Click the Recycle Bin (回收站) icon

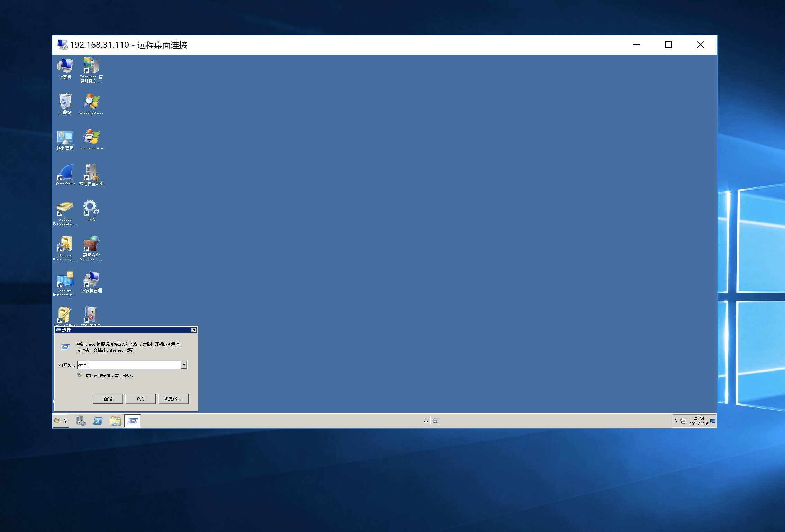(x=65, y=101)
